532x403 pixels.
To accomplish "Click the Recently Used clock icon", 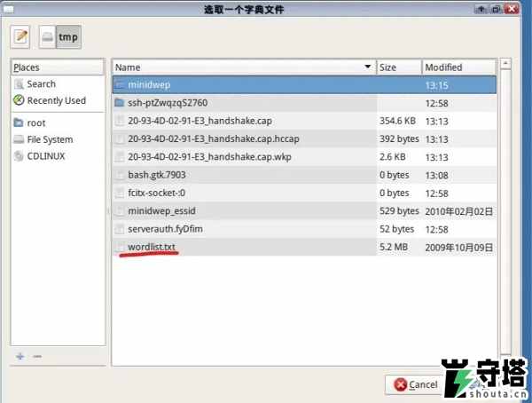I will pos(19,100).
